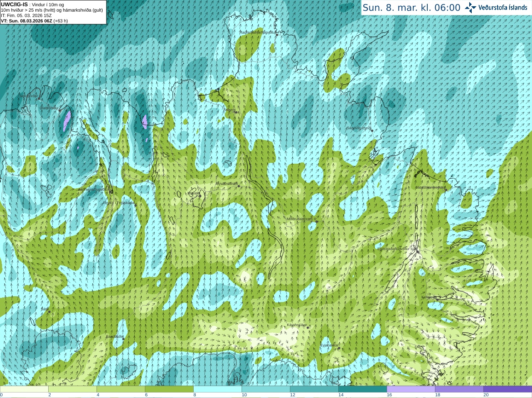532x398 pixels.
Task: Pick the 10–12 m/s legend swatch
Action: click(x=266, y=389)
